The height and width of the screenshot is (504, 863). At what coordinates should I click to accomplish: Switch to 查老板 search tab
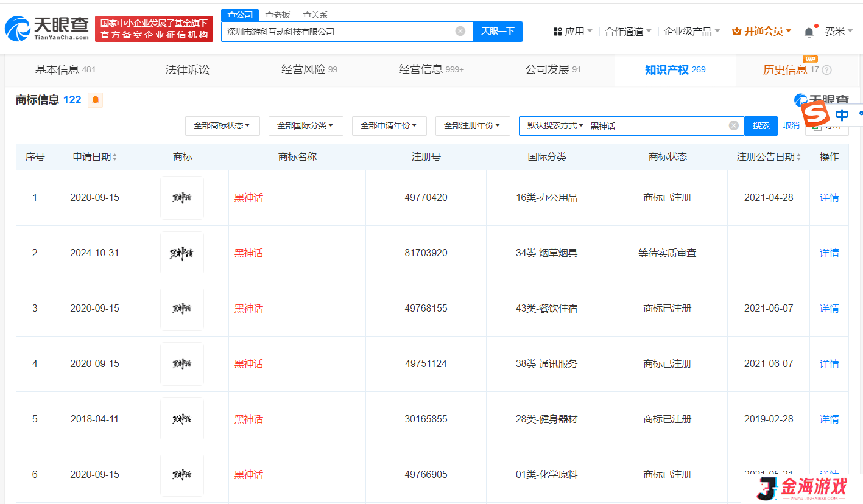[278, 15]
